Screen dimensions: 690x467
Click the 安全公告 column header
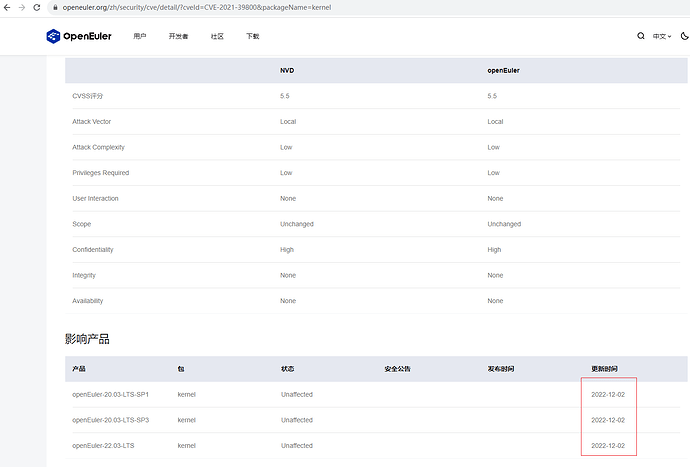[x=397, y=369]
